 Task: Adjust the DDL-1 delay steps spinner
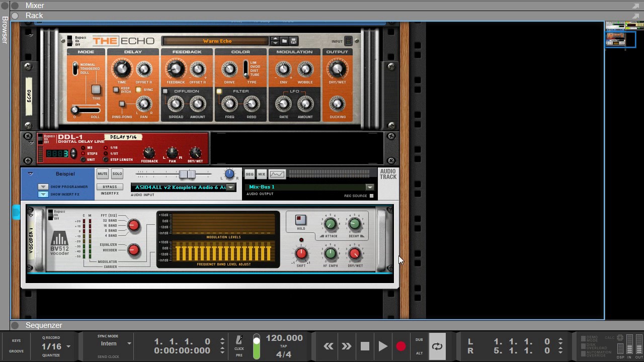[74, 153]
